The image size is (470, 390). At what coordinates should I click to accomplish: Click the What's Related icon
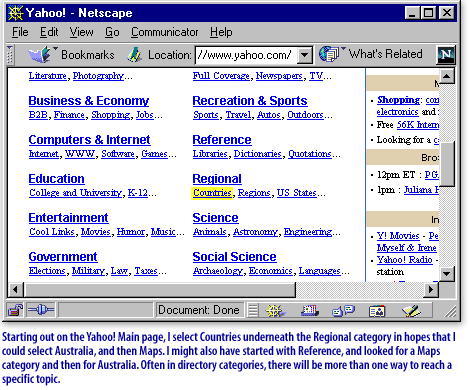point(329,54)
